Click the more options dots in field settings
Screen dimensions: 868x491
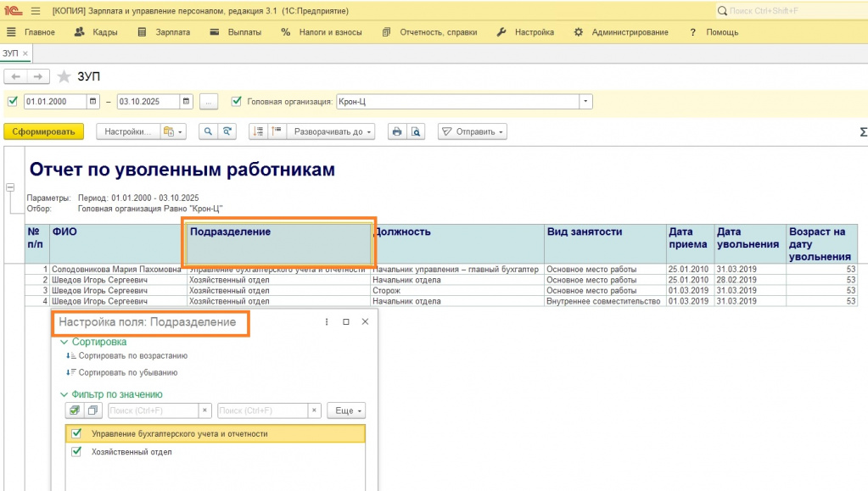click(x=327, y=321)
